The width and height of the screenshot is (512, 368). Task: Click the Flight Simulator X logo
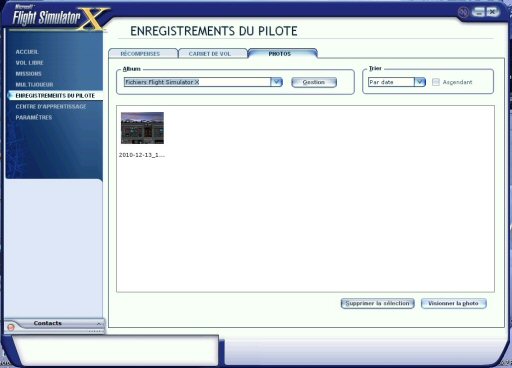click(57, 18)
